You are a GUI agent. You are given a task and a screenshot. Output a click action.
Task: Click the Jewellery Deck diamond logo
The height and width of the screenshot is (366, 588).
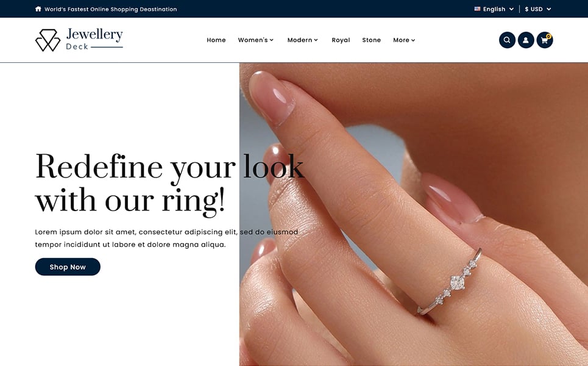click(x=48, y=40)
